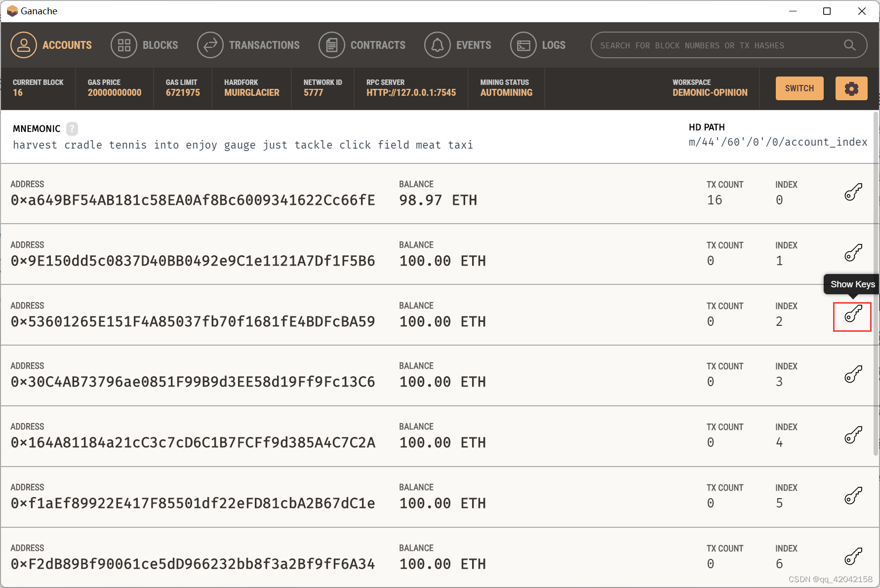This screenshot has width=880, height=588.
Task: Click the Transactions arrows icon
Action: click(210, 45)
